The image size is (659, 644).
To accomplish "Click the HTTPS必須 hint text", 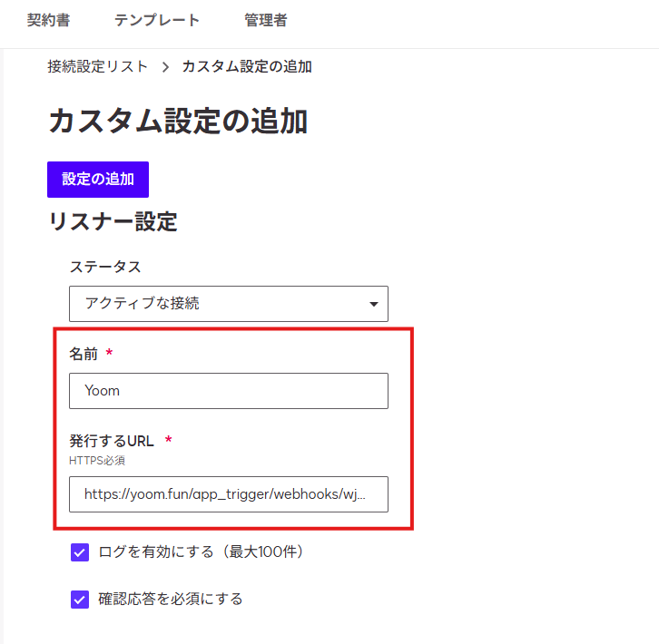I will [97, 461].
